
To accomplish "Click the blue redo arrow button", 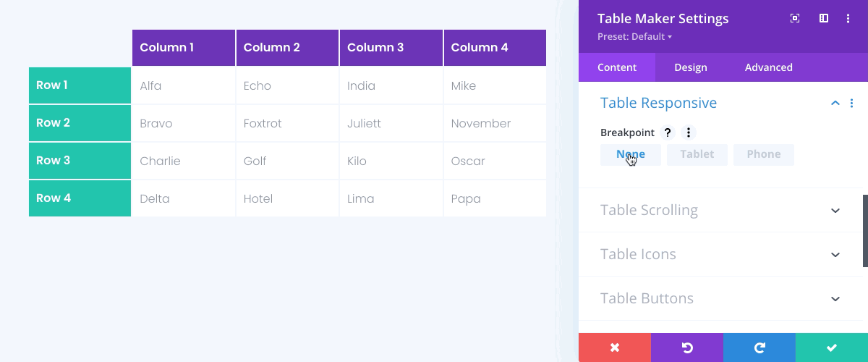I will pos(759,348).
